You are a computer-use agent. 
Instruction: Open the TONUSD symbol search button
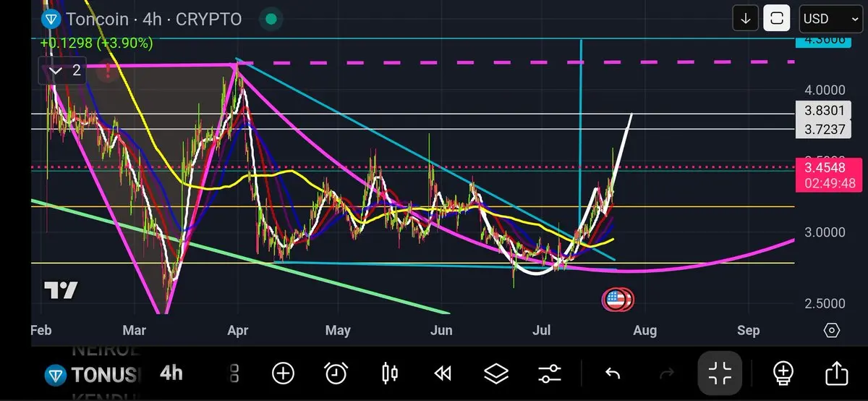pyautogui.click(x=92, y=374)
